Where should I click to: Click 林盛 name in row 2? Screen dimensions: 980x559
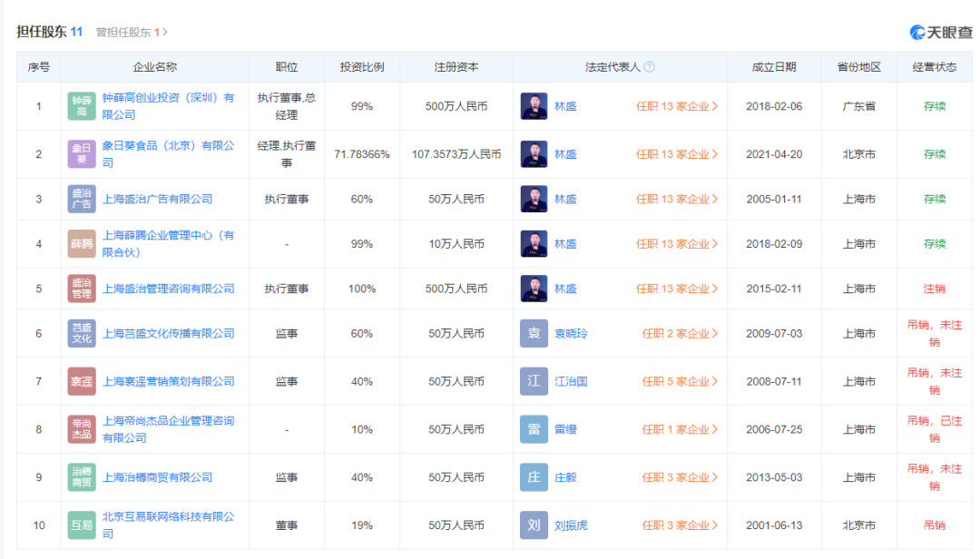coord(565,154)
